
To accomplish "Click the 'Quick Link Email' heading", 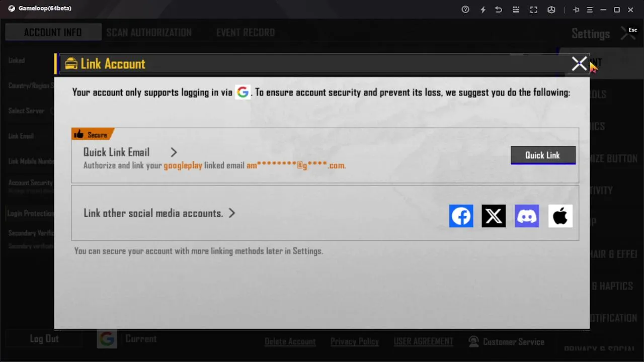I will [x=116, y=152].
